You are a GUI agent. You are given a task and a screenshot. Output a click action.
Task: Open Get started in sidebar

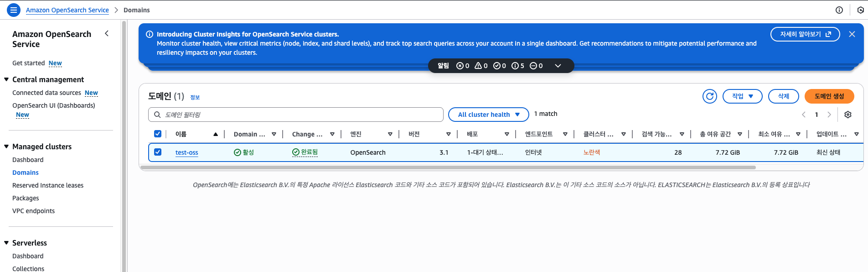click(x=28, y=63)
